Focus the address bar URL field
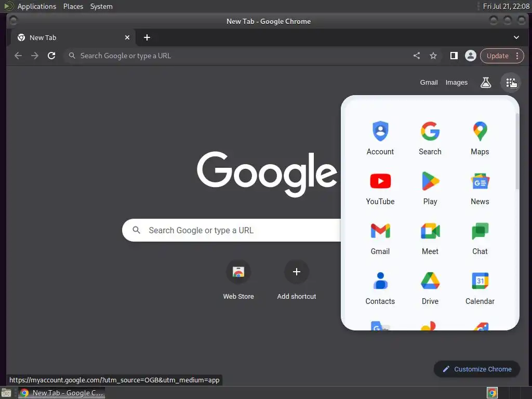Viewport: 532px width, 399px height. pyautogui.click(x=237, y=56)
